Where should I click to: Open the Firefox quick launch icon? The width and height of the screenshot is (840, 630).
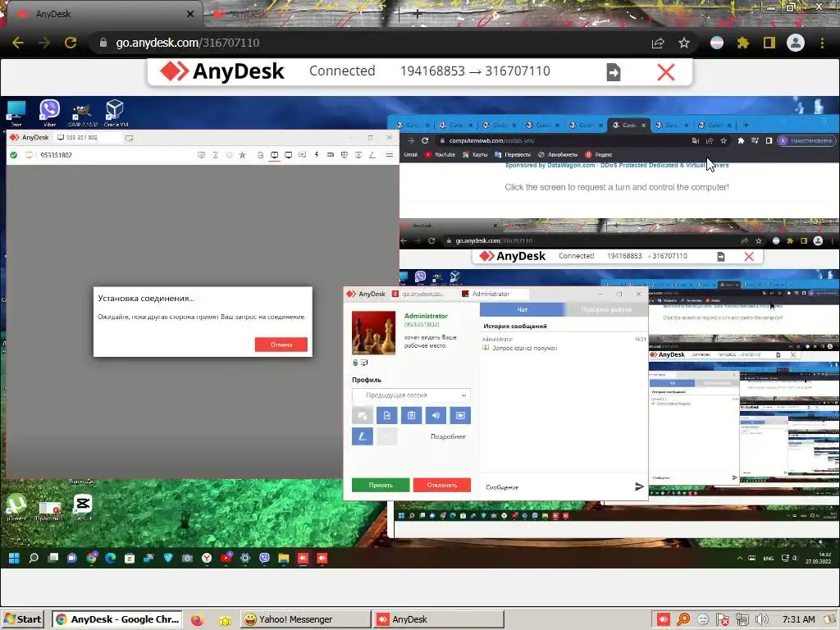point(197,620)
